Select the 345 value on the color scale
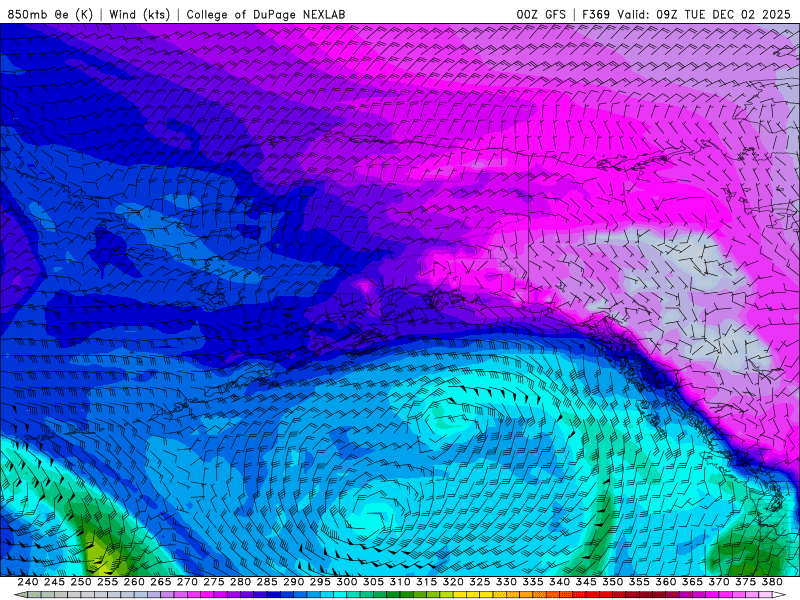This screenshot has width=800, height=600. 586,582
